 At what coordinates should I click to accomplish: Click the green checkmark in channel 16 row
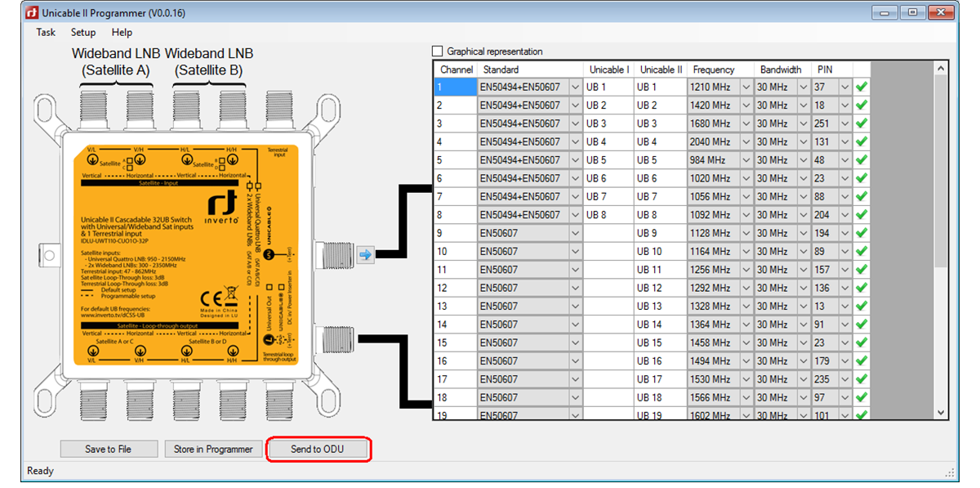point(862,360)
